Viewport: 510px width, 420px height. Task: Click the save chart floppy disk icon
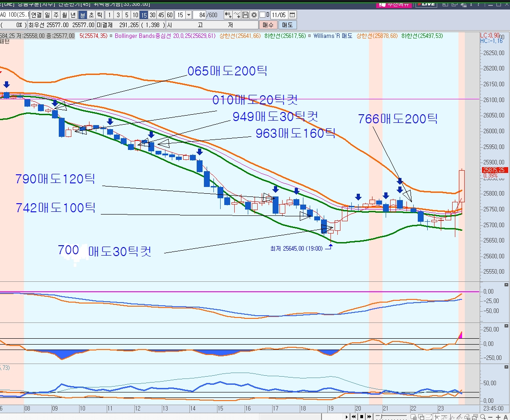246,15
